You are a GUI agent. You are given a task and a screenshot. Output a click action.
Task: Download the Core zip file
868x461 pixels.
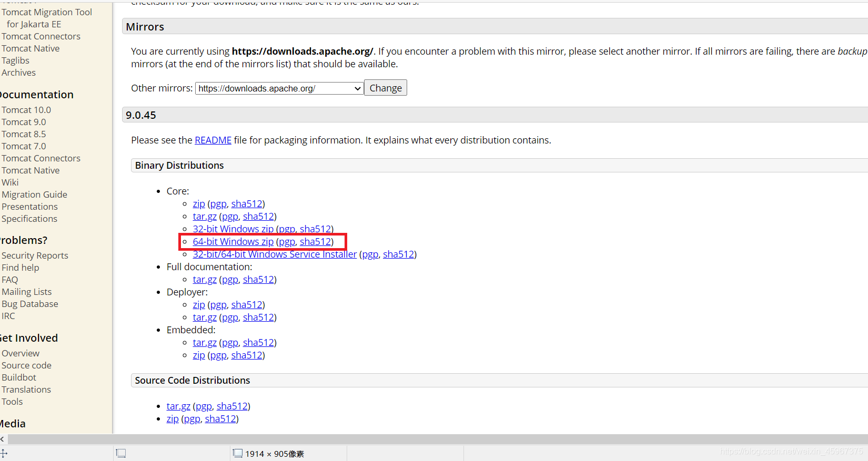coord(199,204)
